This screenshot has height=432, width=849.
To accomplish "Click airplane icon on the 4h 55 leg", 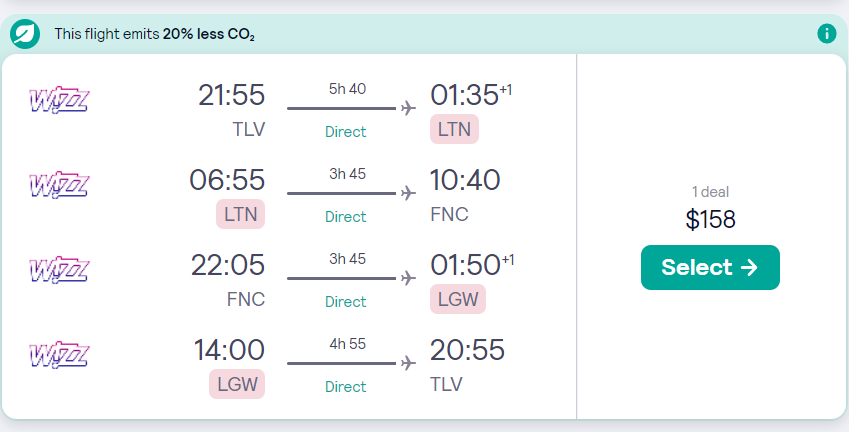I will point(408,363).
